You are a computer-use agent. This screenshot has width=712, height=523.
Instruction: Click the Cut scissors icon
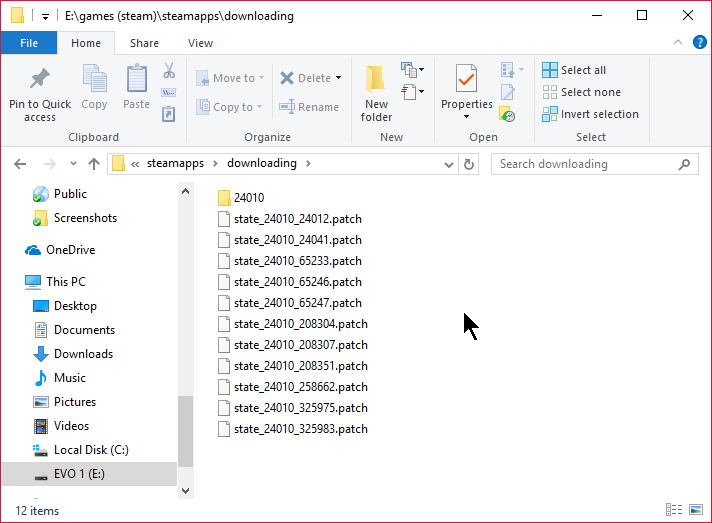(169, 70)
